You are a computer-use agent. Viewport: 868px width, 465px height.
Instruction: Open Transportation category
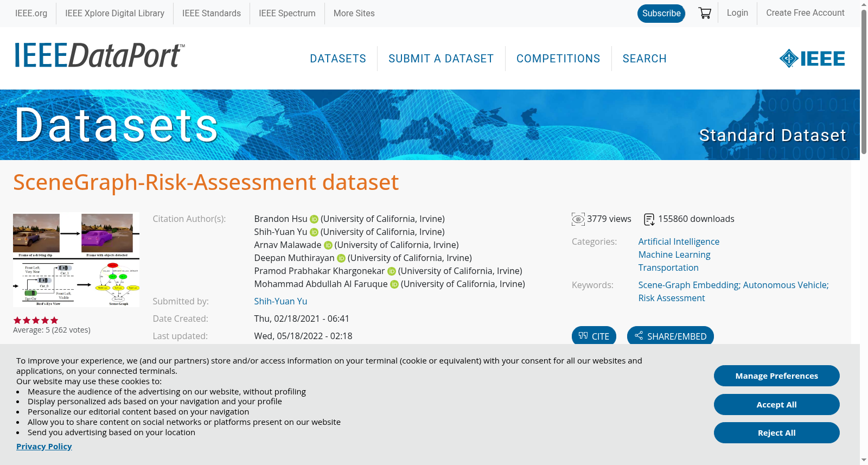pyautogui.click(x=668, y=267)
